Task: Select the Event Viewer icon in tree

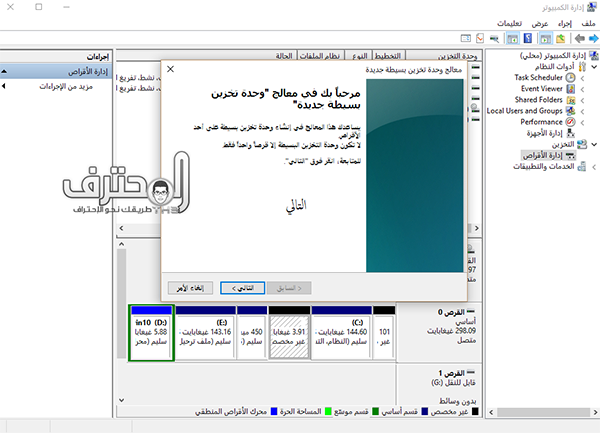Action: tap(572, 88)
